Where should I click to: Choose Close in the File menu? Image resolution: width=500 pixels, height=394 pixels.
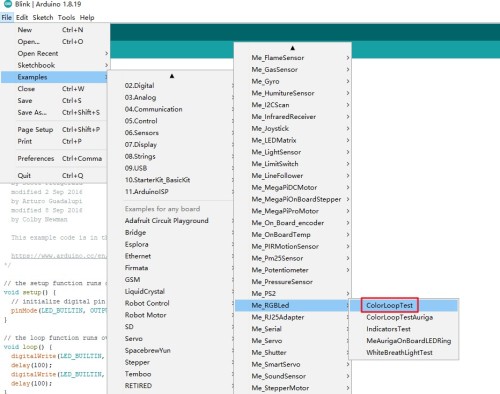[54, 89]
